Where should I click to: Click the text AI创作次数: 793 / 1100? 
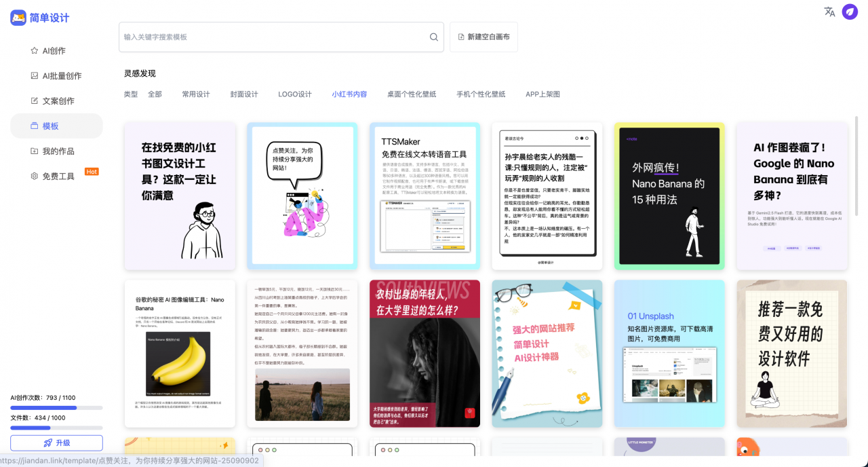tap(43, 398)
